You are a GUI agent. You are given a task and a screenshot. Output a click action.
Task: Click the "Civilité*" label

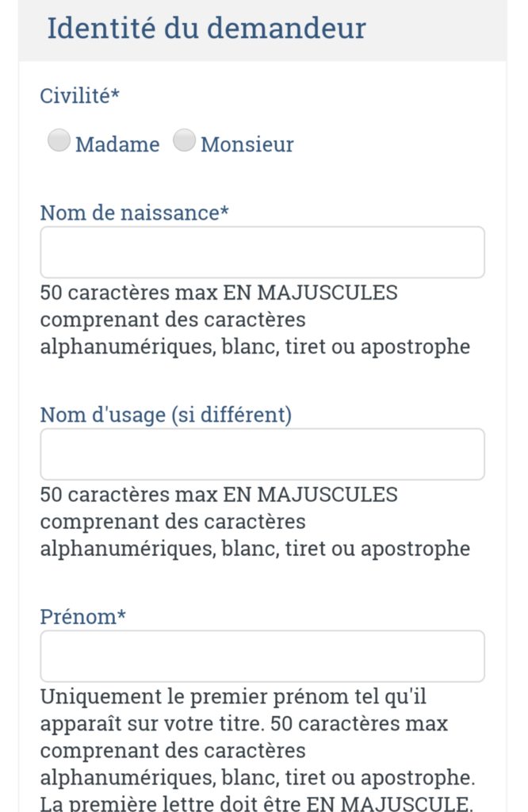click(80, 96)
